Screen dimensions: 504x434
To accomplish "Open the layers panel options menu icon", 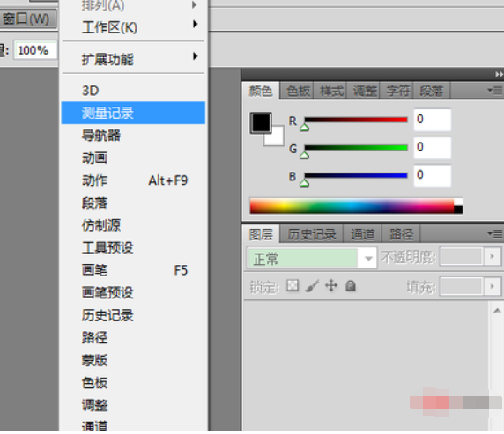I will coord(495,233).
